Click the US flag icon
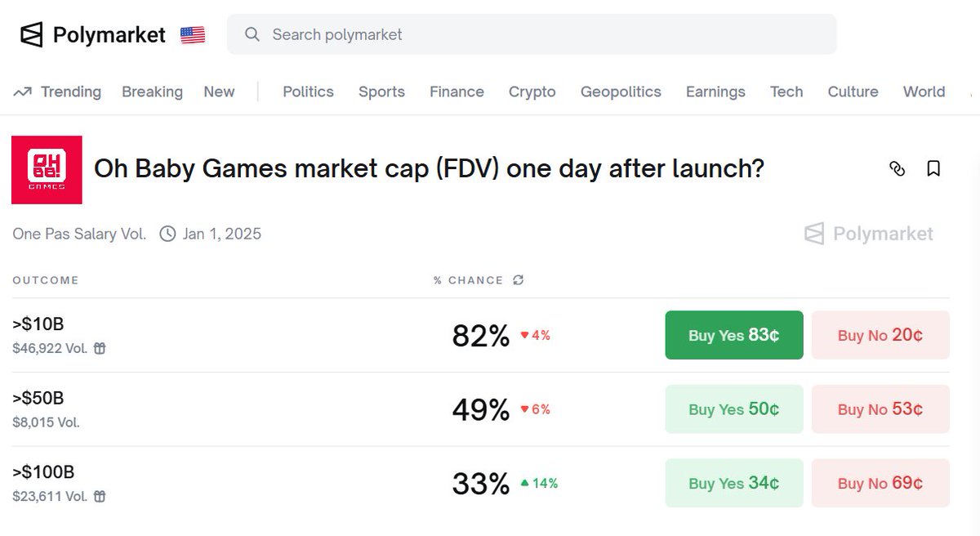The image size is (980, 536). coord(193,35)
